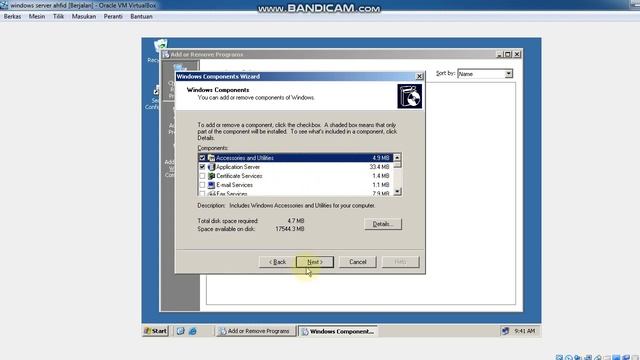Check the Certificate Services checkbox
640x360 pixels.
point(202,176)
